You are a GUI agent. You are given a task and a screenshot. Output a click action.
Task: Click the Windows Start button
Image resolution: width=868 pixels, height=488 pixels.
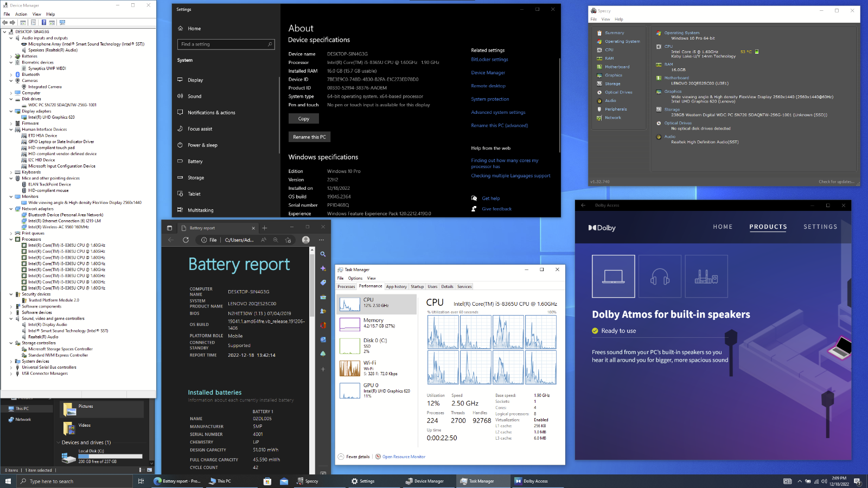point(8,481)
